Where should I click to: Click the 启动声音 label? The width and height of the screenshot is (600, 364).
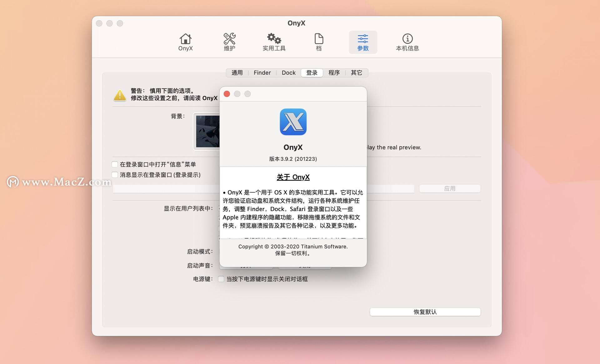coord(200,265)
